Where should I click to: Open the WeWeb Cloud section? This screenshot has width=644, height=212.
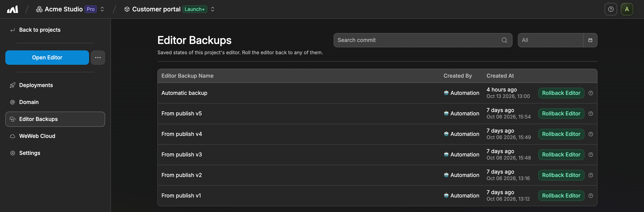(x=55, y=136)
